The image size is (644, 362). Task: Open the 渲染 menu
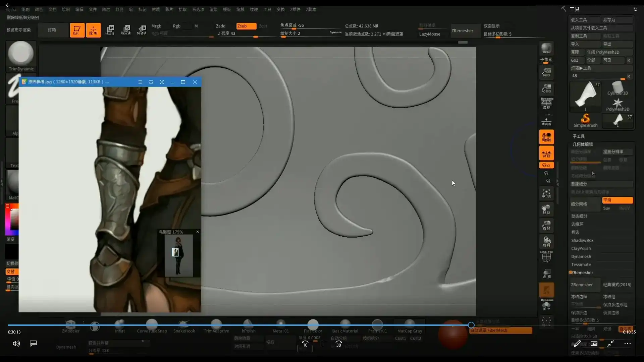[x=214, y=9]
